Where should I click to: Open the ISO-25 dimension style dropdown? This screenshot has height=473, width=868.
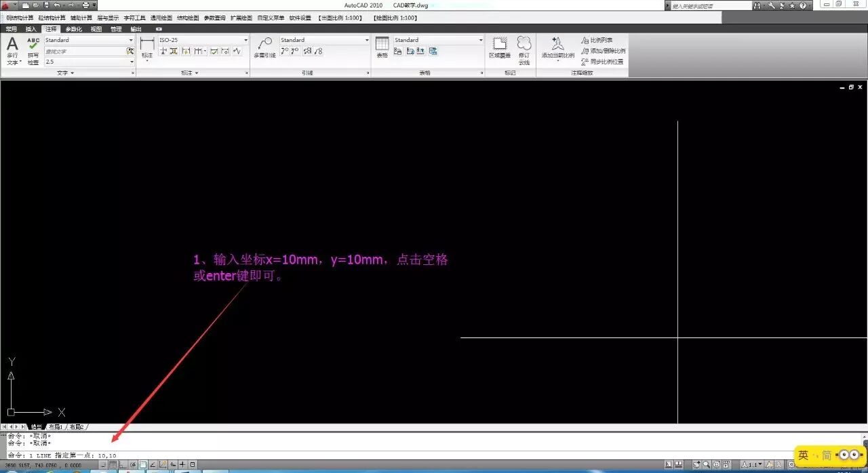[245, 40]
